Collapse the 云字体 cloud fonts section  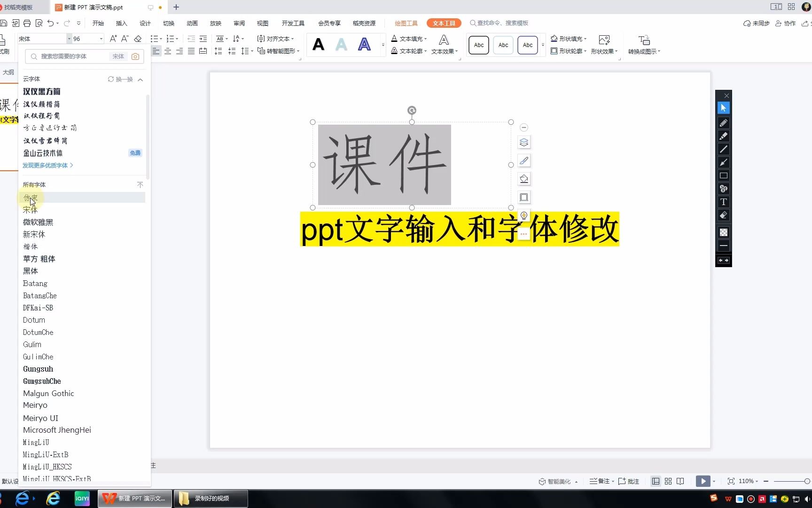click(x=140, y=79)
